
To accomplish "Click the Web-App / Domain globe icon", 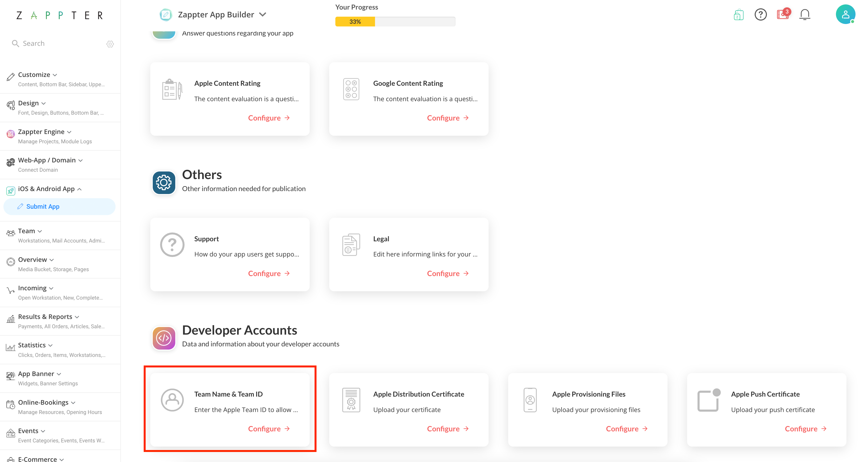I will tap(11, 162).
